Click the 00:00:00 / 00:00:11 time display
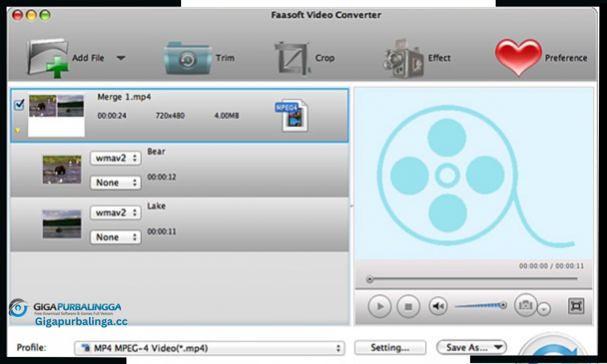Screen dimensions: 607x364 click(551, 266)
